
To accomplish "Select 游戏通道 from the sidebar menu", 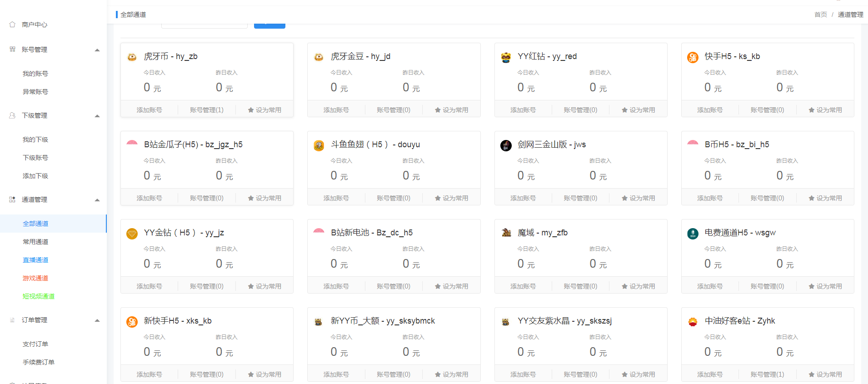I will click(x=35, y=278).
